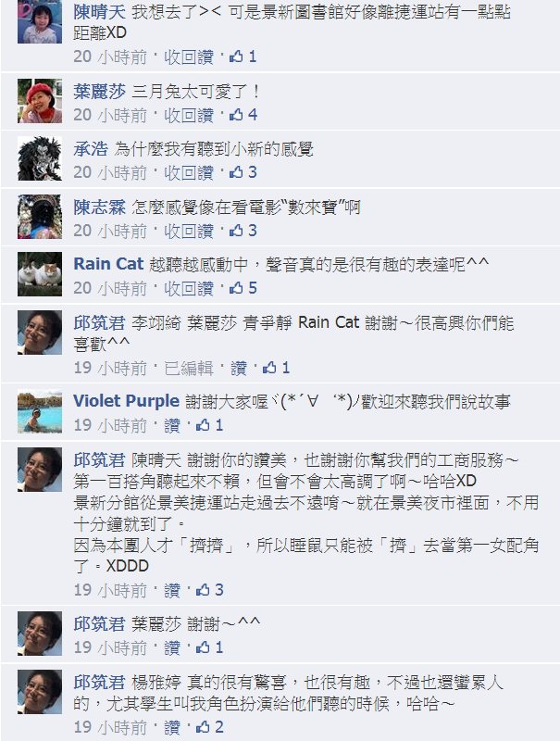Unlike Rain Cat's comment via 收回讚
The height and width of the screenshot is (741, 560).
189,288
